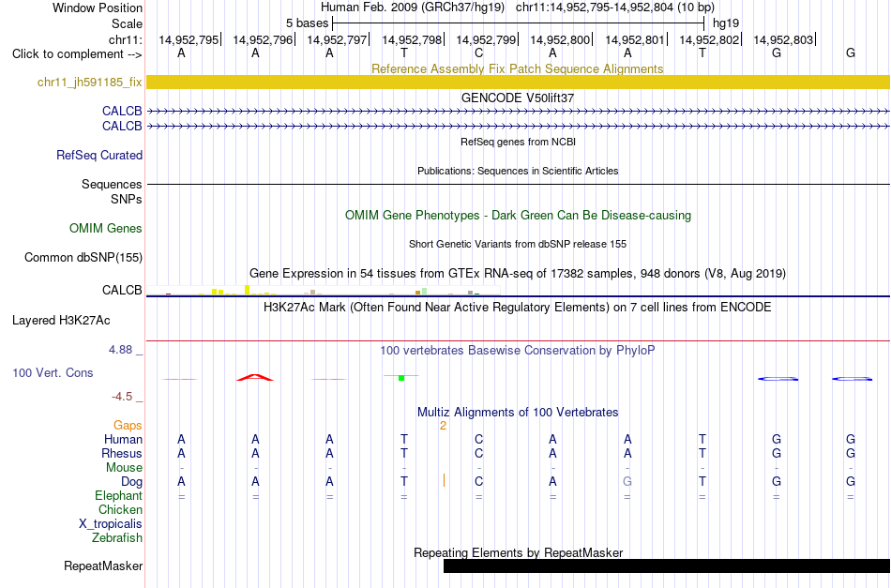Screen dimensions: 891x588
Task: Click the orange gap count '2'
Action: [444, 426]
